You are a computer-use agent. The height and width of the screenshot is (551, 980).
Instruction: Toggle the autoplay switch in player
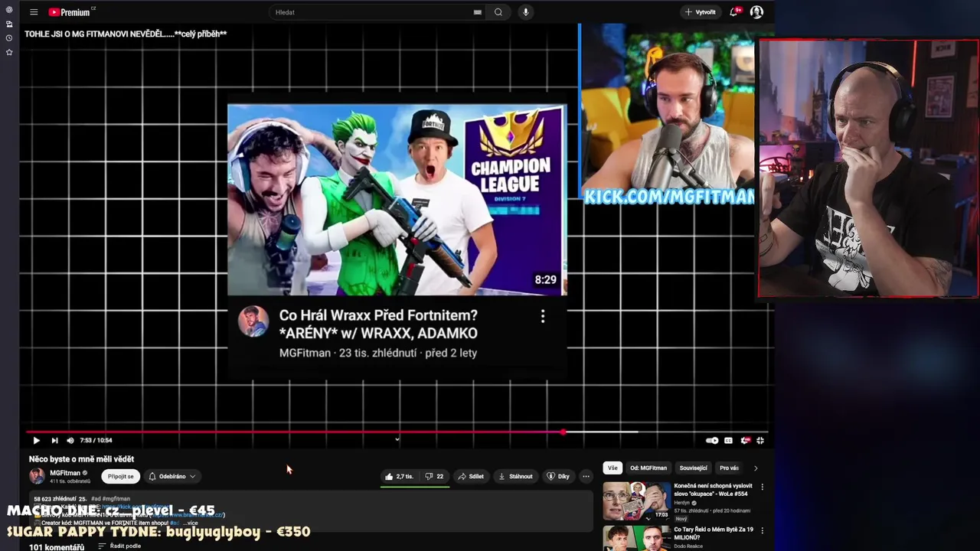pyautogui.click(x=712, y=440)
